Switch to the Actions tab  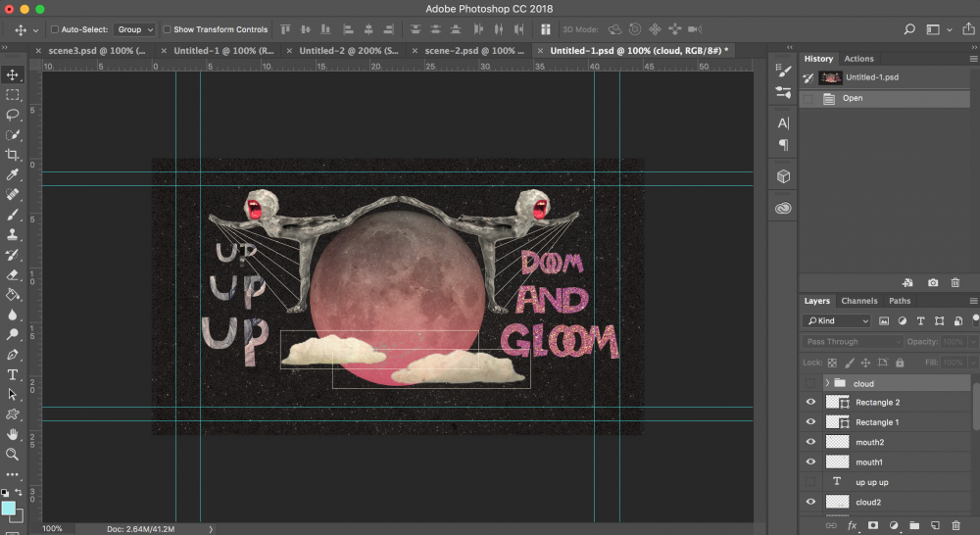[858, 59]
